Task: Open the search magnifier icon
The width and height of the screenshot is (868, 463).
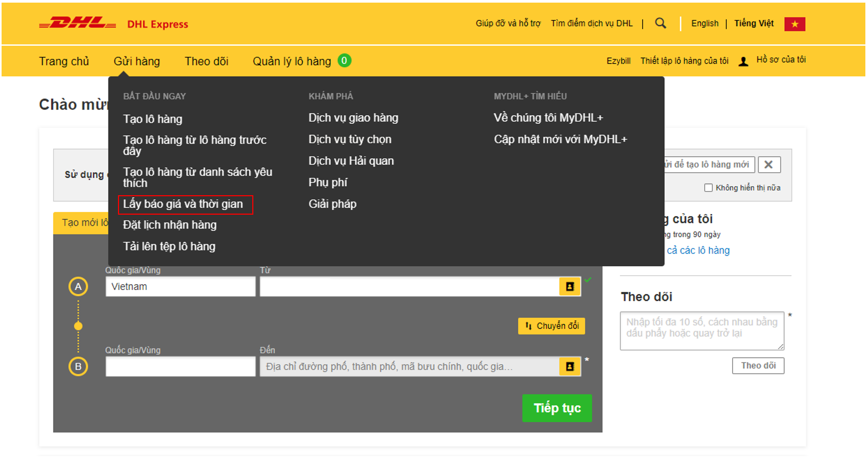Action: tap(660, 23)
